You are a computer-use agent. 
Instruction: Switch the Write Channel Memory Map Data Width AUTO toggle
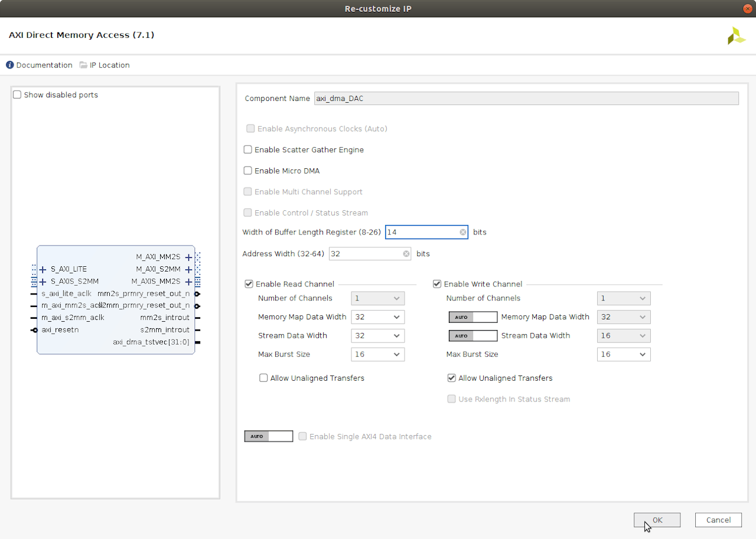pos(473,317)
